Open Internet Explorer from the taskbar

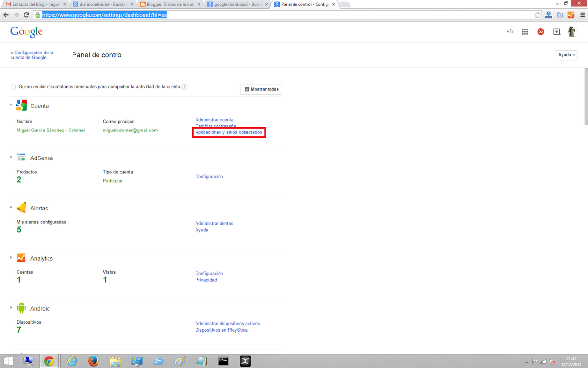point(71,361)
